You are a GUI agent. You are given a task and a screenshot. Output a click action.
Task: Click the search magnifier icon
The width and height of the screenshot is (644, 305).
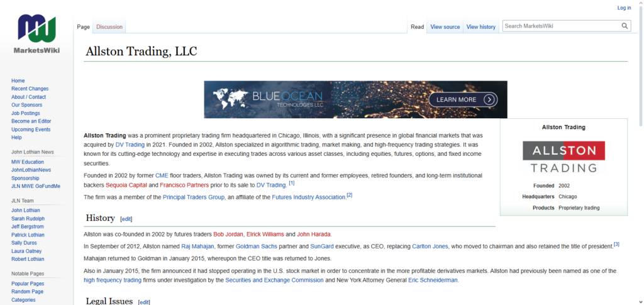[625, 26]
